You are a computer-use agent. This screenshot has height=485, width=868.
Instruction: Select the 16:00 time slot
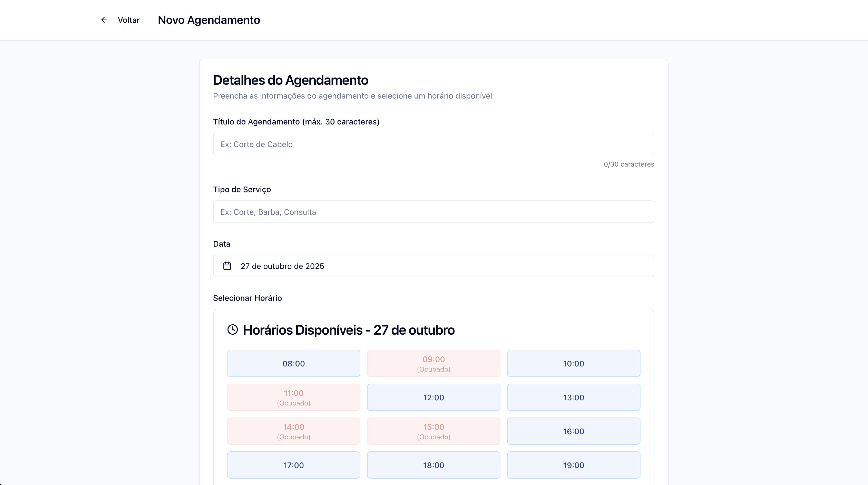[x=574, y=431]
